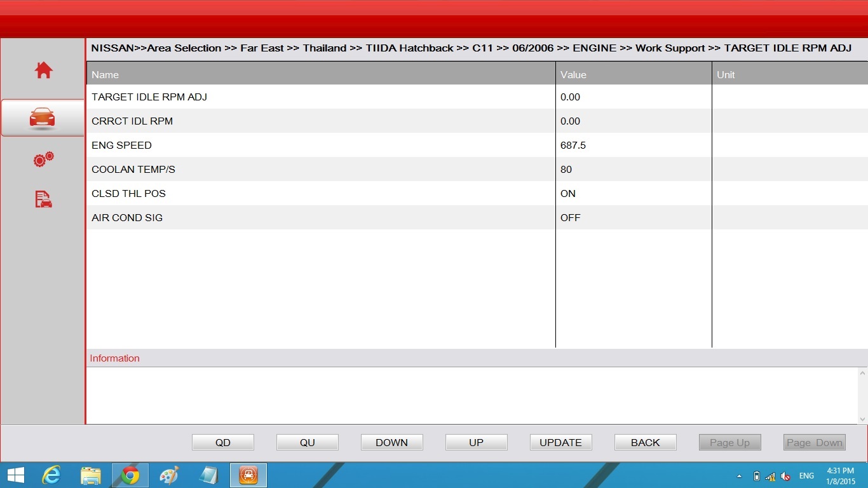The image size is (868, 488).
Task: Open the gears settings sidebar icon
Action: [x=43, y=159]
